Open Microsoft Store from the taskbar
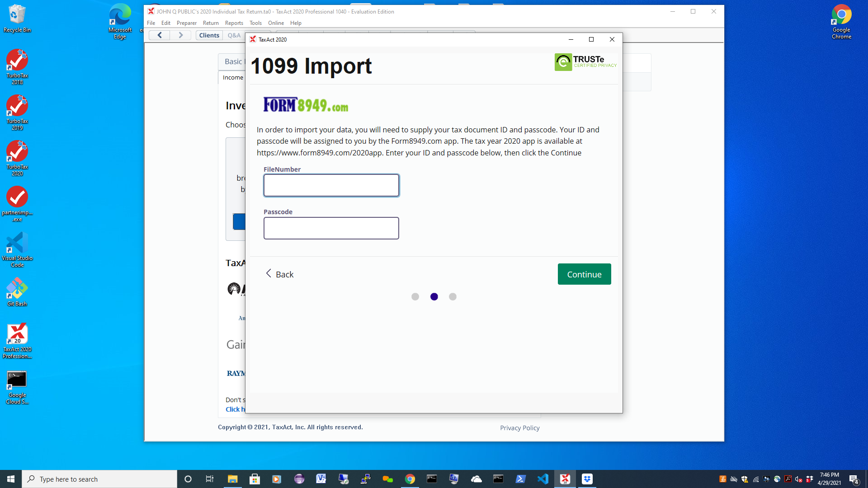Image resolution: width=868 pixels, height=488 pixels. pos(255,479)
